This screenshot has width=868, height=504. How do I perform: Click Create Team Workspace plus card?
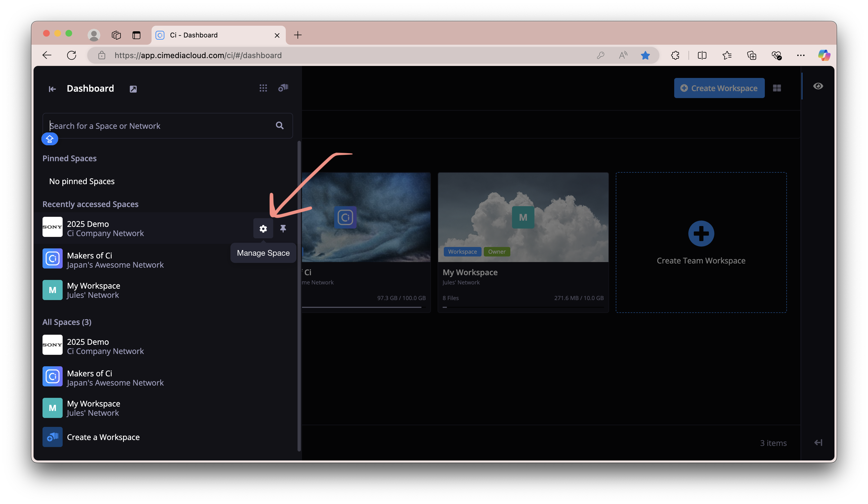click(x=701, y=242)
